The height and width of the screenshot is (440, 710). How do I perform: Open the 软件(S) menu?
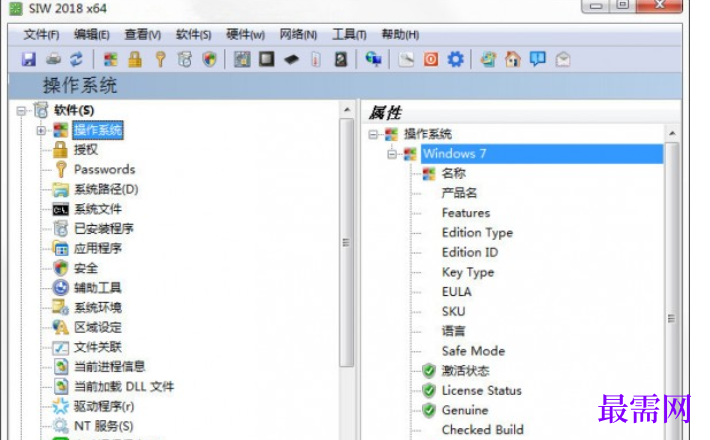pyautogui.click(x=193, y=34)
